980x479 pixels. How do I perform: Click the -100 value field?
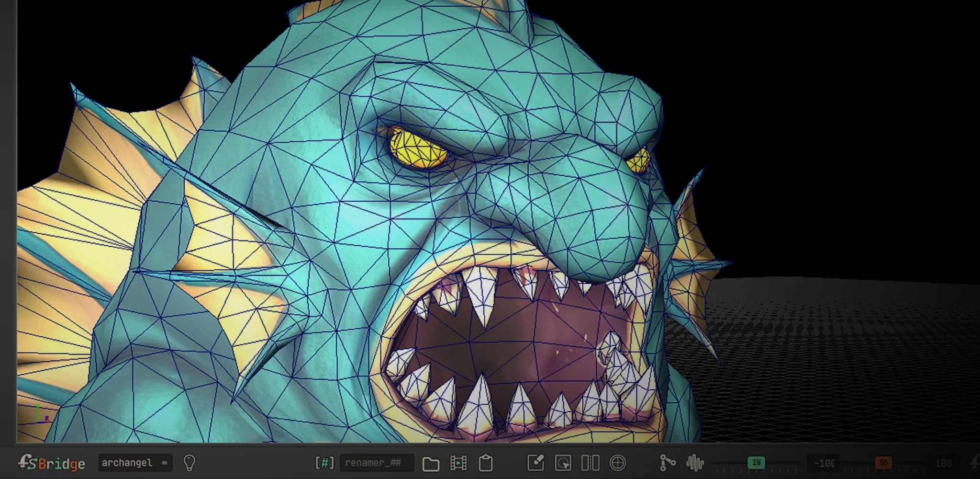tap(824, 463)
